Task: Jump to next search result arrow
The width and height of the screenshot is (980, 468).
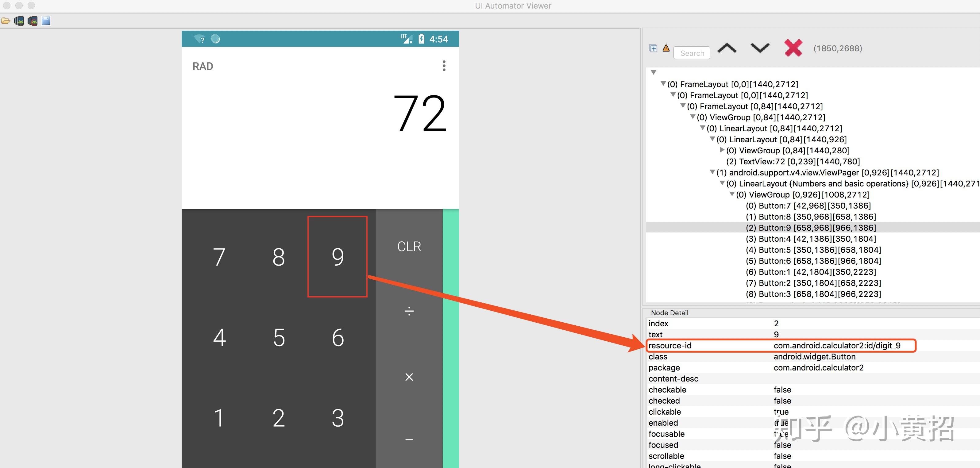Action: click(759, 48)
